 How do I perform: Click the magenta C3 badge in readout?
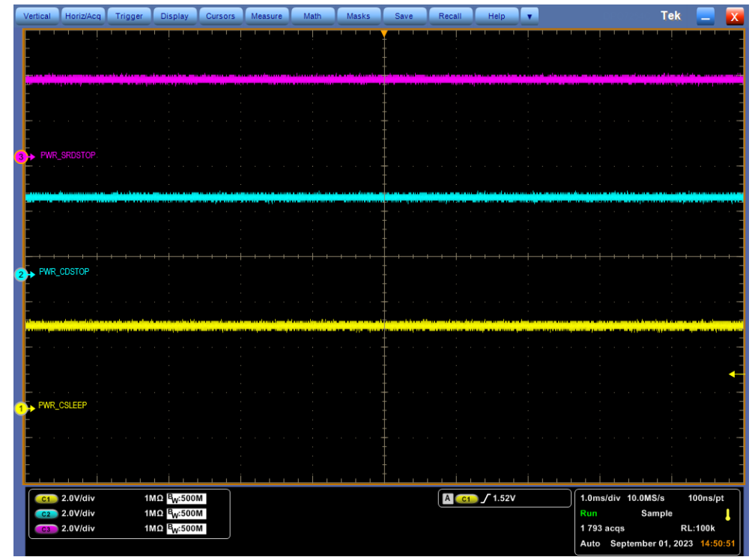click(x=45, y=529)
